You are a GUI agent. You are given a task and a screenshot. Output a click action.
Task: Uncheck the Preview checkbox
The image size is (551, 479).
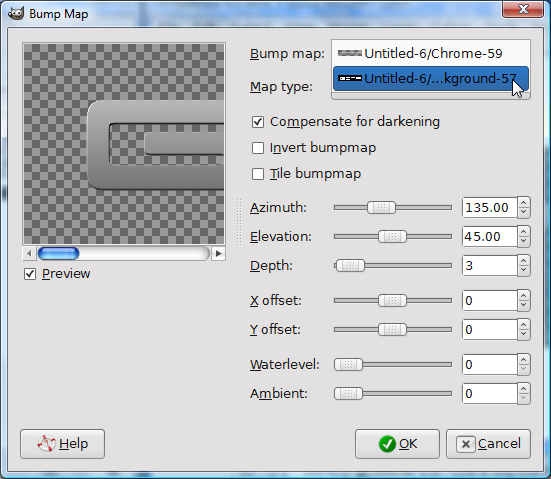pos(30,274)
